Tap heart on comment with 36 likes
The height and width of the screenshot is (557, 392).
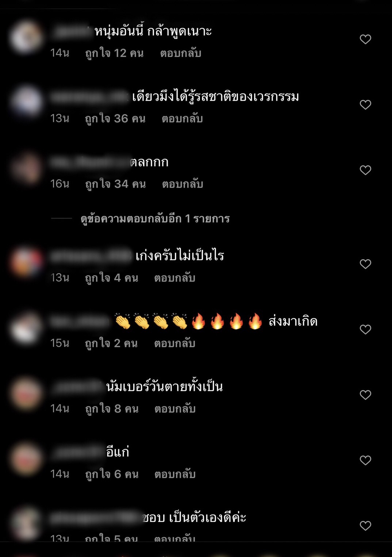click(x=365, y=105)
